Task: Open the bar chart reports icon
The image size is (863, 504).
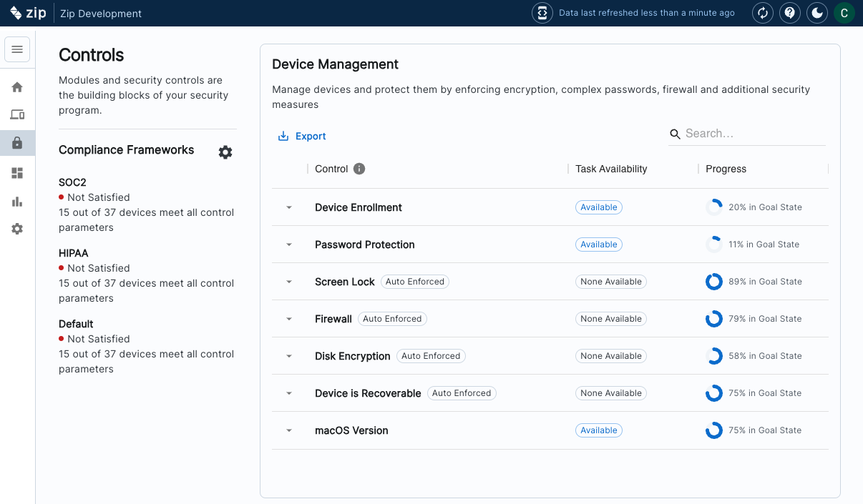Action: [17, 202]
